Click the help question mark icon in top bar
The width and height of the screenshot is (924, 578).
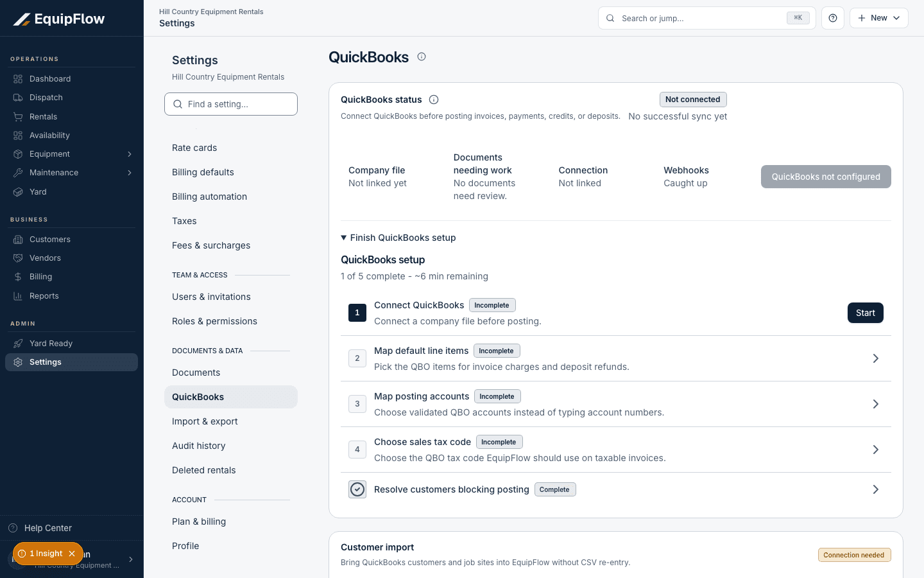(x=833, y=18)
